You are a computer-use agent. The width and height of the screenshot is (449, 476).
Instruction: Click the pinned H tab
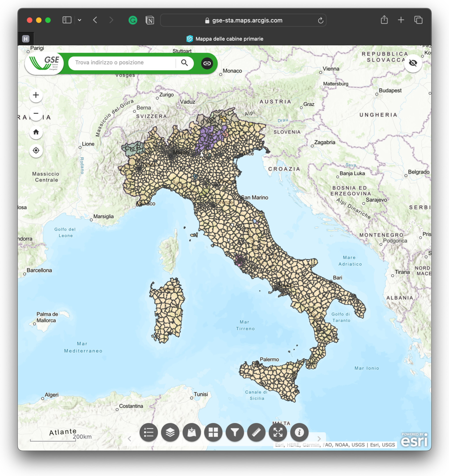click(26, 39)
